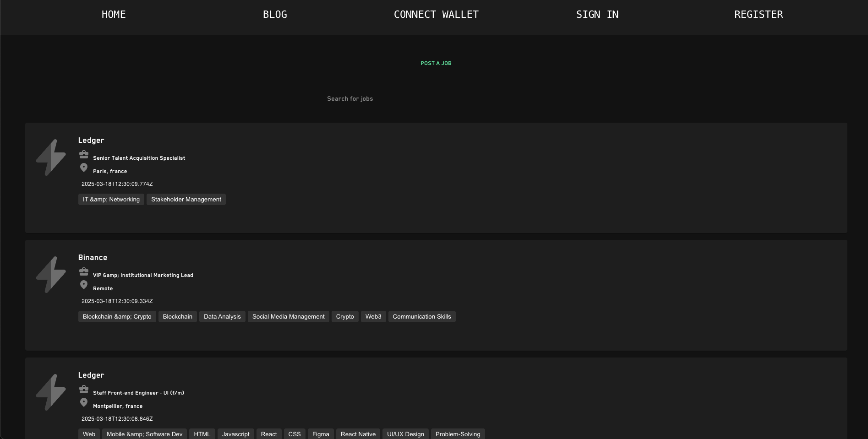
Task: Select the Crypto tag
Action: pyautogui.click(x=345, y=317)
